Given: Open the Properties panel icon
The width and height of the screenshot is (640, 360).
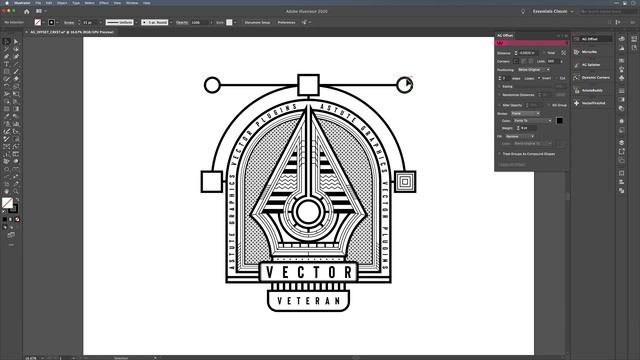Looking at the screenshot, I should (x=634, y=39).
